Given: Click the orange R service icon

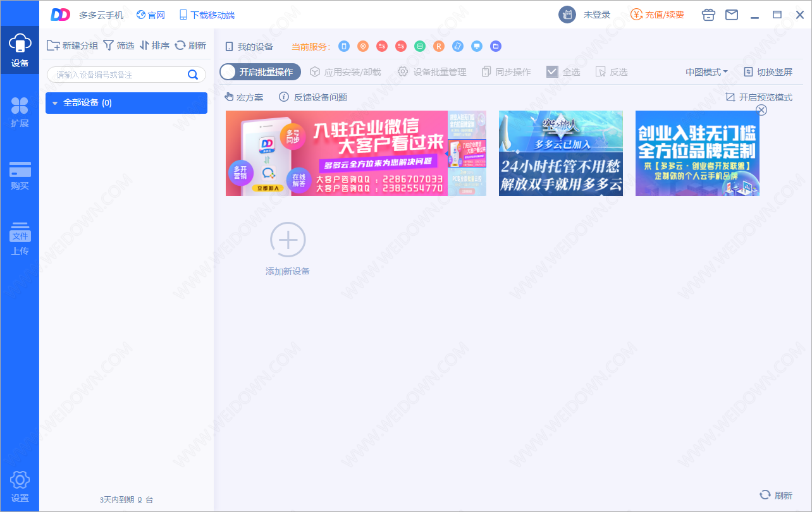Looking at the screenshot, I should pos(439,46).
